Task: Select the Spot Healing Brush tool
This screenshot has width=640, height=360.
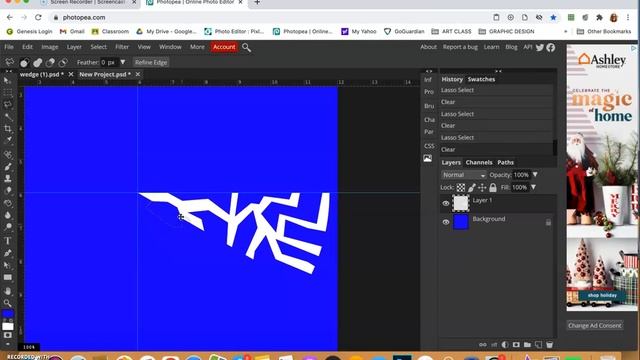Action: pyautogui.click(x=7, y=155)
